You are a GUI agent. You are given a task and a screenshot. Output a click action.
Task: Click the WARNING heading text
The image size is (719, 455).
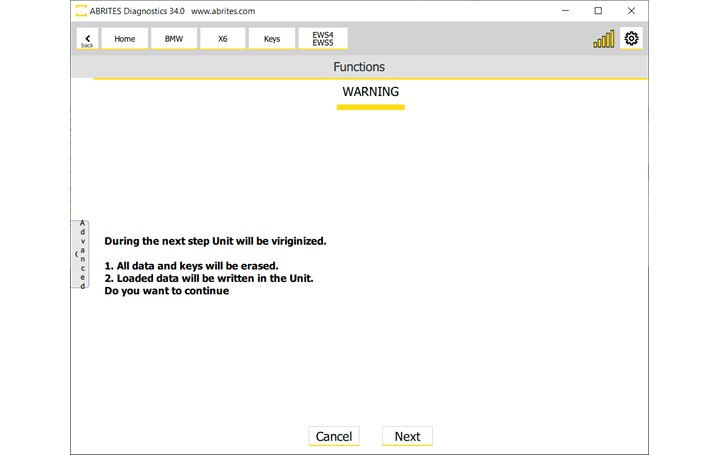click(x=370, y=92)
